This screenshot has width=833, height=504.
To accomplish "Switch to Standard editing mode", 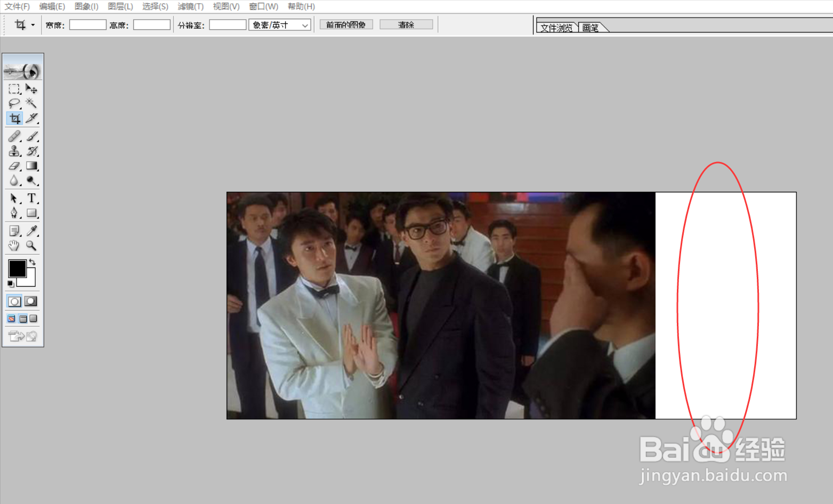I will point(14,302).
